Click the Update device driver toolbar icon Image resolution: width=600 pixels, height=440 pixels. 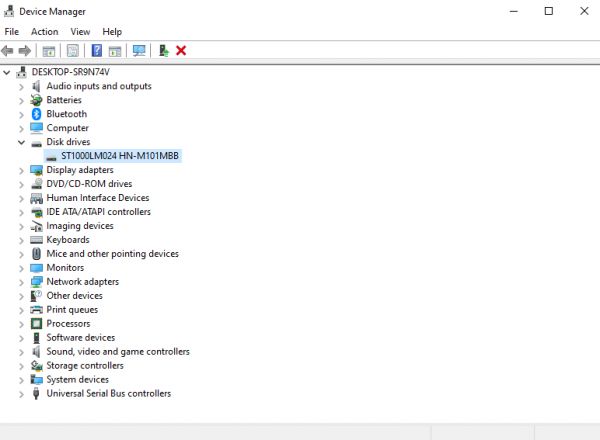(163, 51)
